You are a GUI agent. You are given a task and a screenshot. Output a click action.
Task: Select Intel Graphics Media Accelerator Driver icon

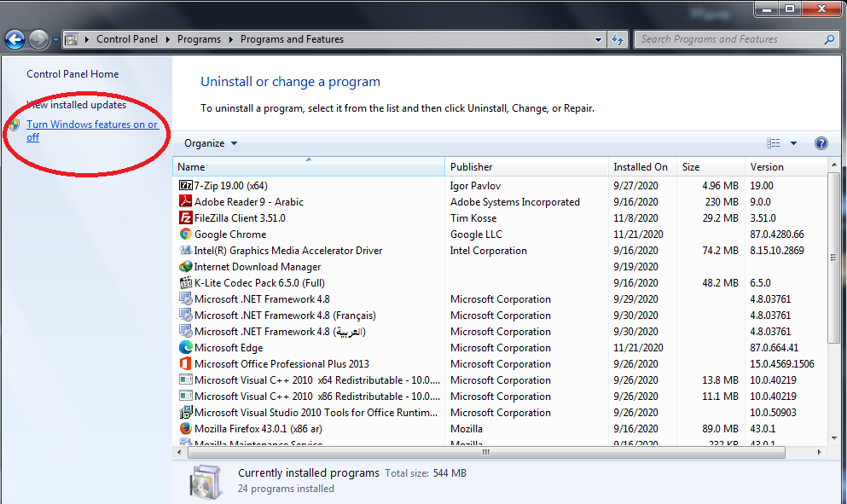click(x=185, y=250)
